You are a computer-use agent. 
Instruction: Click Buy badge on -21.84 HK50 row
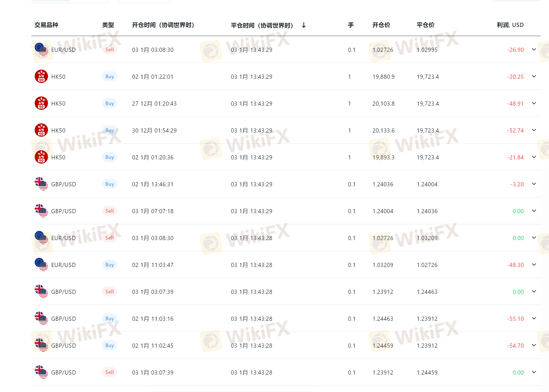pos(110,157)
